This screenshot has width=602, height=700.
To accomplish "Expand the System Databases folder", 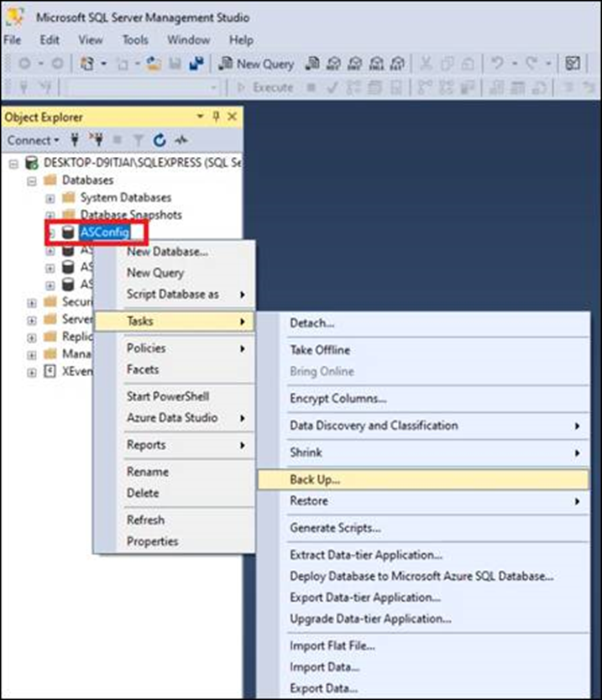I will coord(50,199).
